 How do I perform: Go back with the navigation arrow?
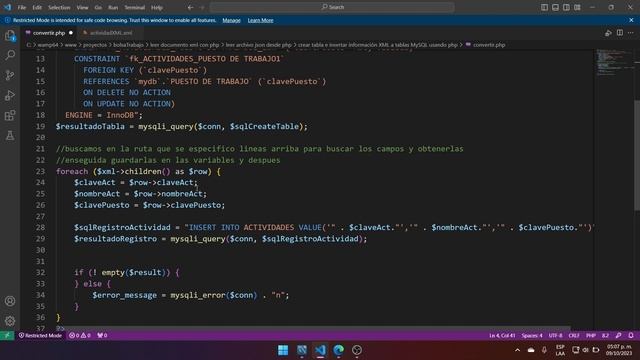tap(190, 7)
